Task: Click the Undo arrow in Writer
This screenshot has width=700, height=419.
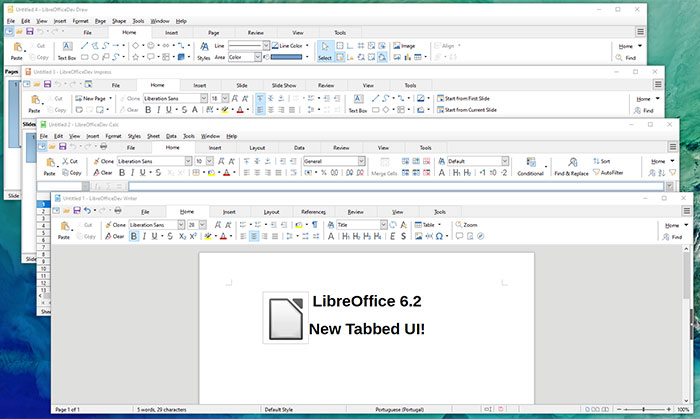Action: 88,211
